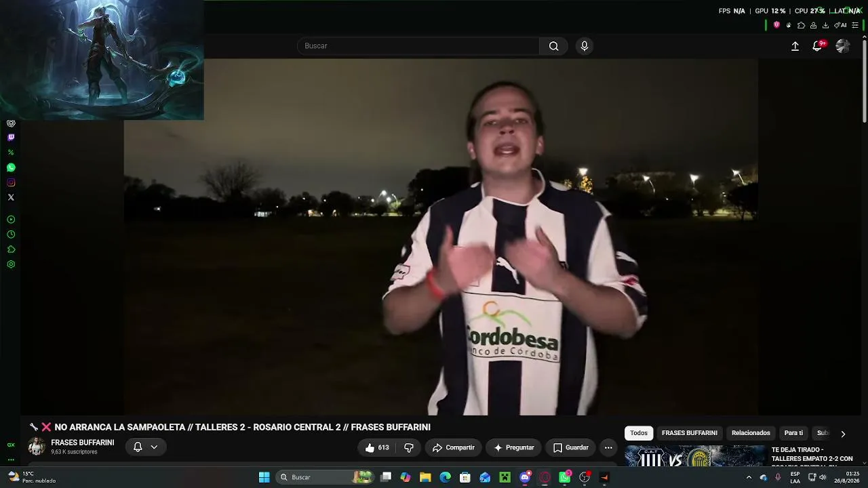Click the YouTube search magnifier button
This screenshot has height=488, width=868.
554,46
